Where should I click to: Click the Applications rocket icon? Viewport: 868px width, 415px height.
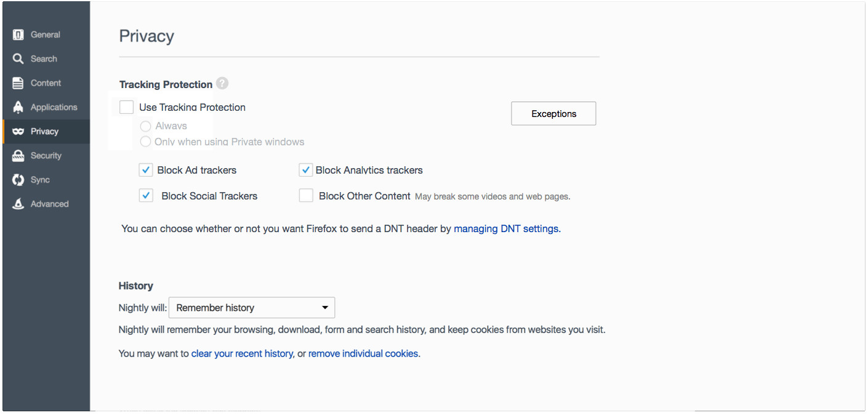18,107
